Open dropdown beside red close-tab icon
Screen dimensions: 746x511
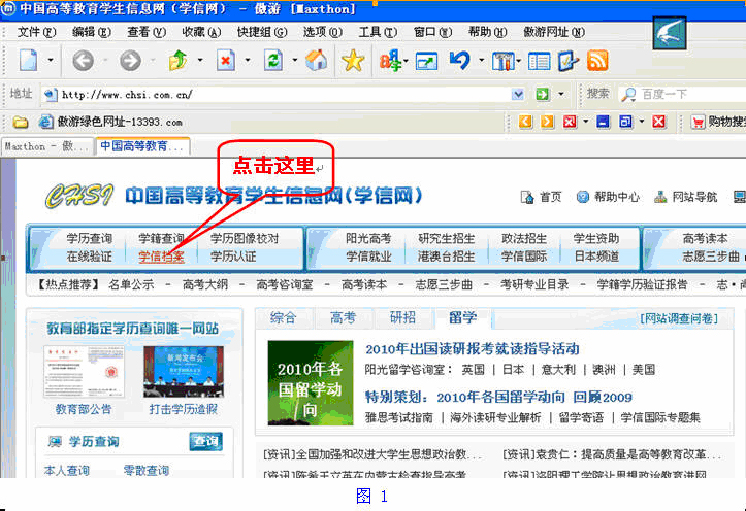(x=586, y=122)
